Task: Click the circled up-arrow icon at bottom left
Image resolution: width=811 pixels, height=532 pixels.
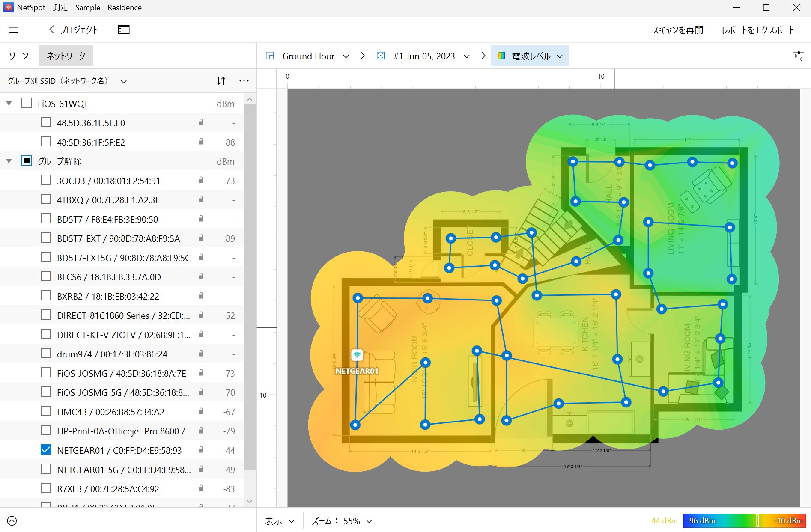Action: (x=12, y=521)
